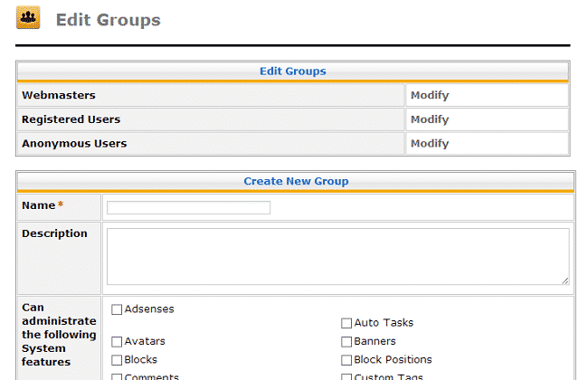This screenshot has width=588, height=380.
Task: Click inside the Description text area
Action: tap(337, 256)
